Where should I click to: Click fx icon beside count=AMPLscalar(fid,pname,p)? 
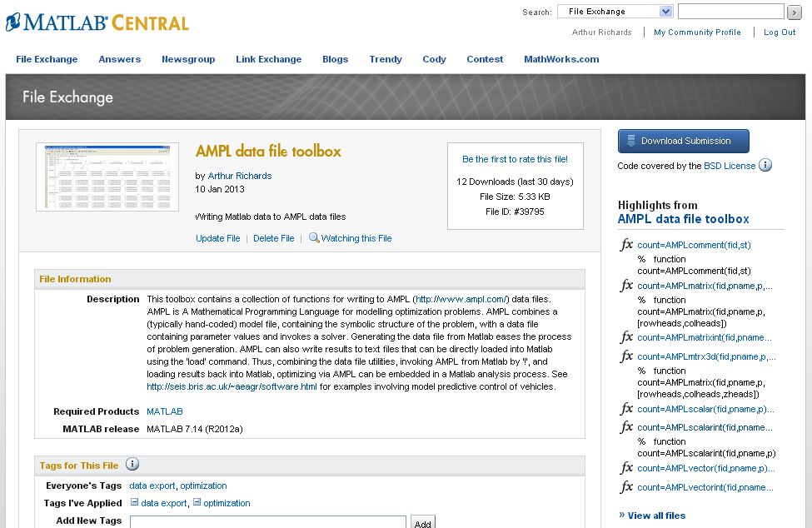coord(626,408)
